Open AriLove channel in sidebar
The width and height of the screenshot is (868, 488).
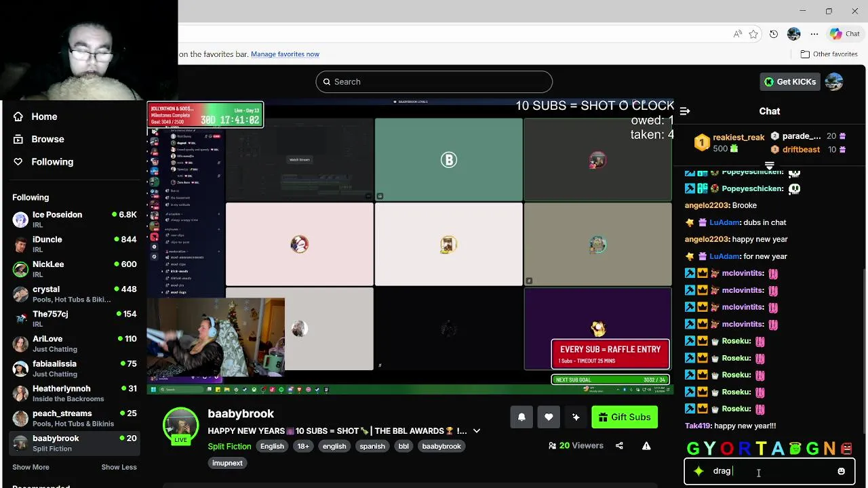pyautogui.click(x=75, y=344)
